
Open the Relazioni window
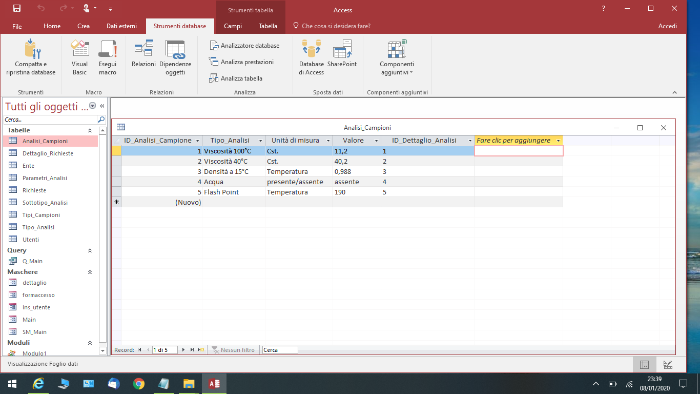pos(143,54)
